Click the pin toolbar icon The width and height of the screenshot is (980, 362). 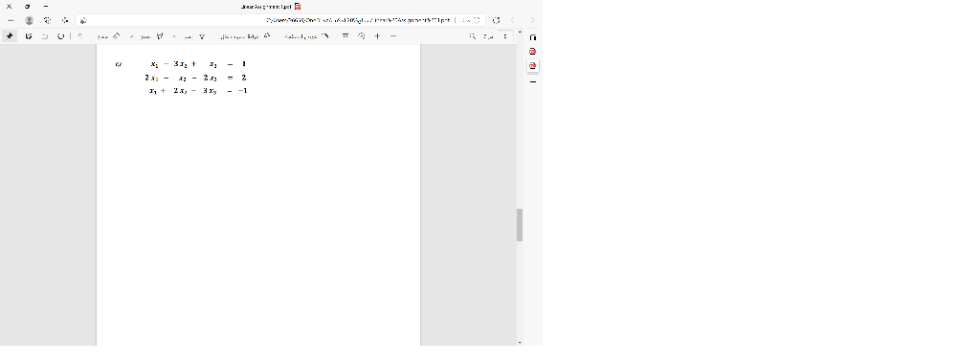pos(10,36)
